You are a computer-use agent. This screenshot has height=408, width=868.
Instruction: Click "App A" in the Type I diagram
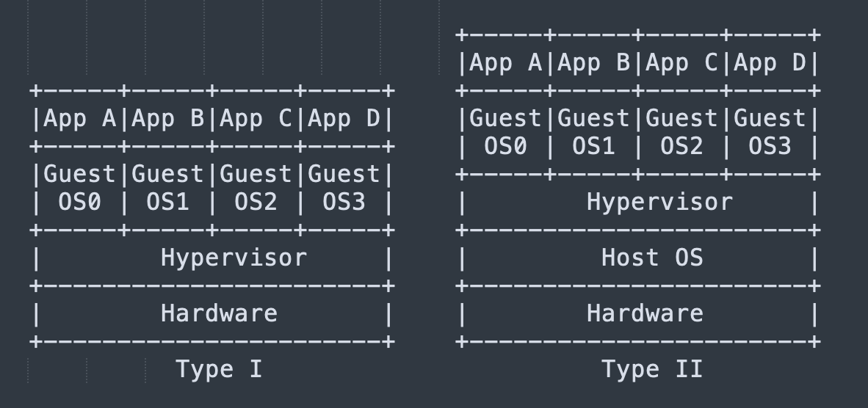pyautogui.click(x=80, y=119)
